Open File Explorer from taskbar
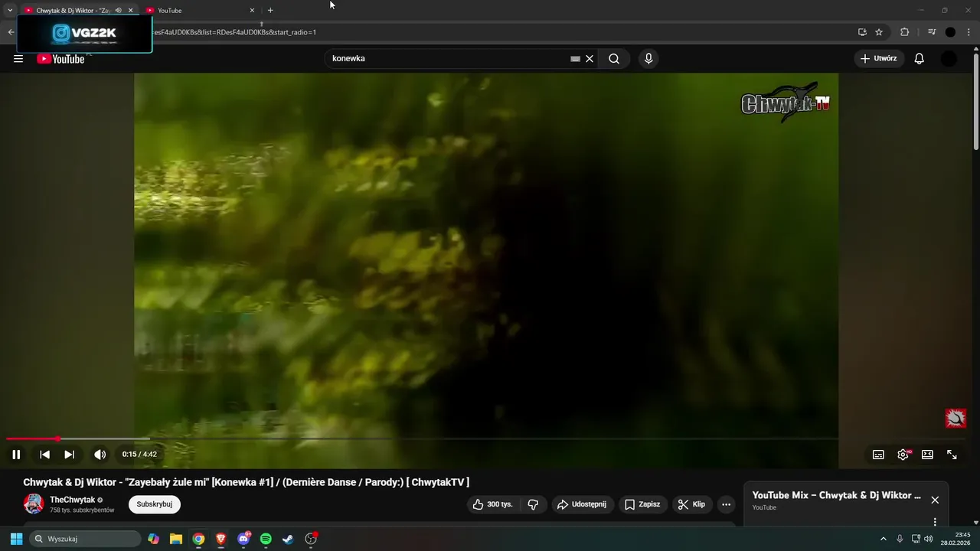Viewport: 980px width, 551px height. [176, 539]
